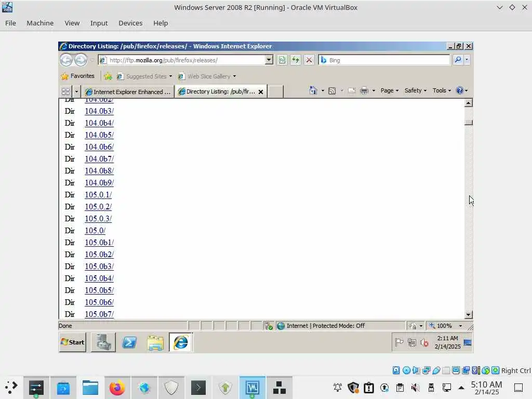This screenshot has width=532, height=399.
Task: Click the blue Help question mark icon
Action: [x=460, y=90]
